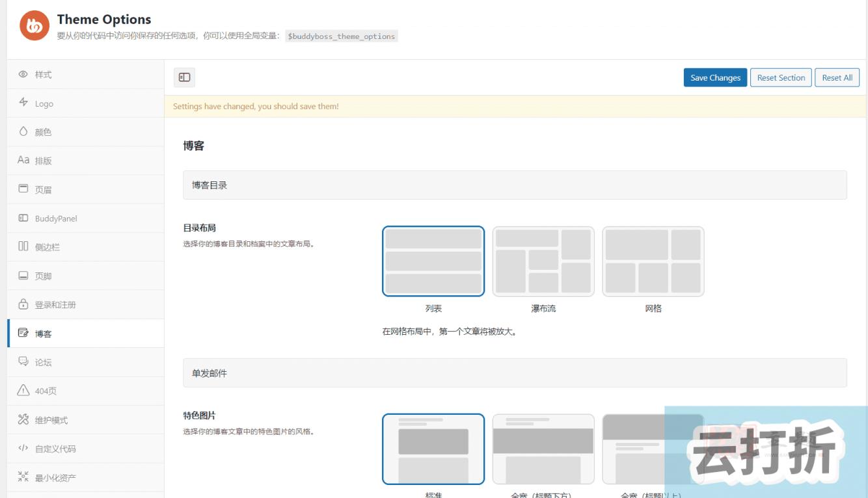Screen dimensions: 868x498
Task: Open the 自定义代码 section
Action: 85,449
